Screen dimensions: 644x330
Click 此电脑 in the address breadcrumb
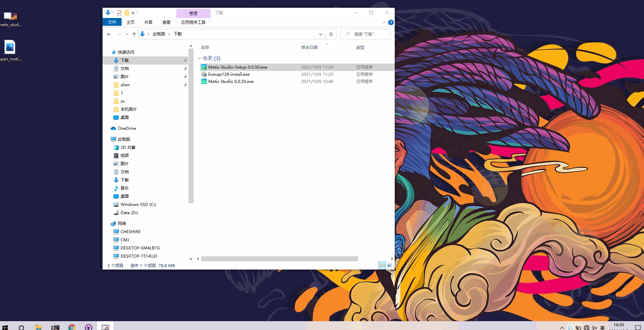click(x=159, y=34)
